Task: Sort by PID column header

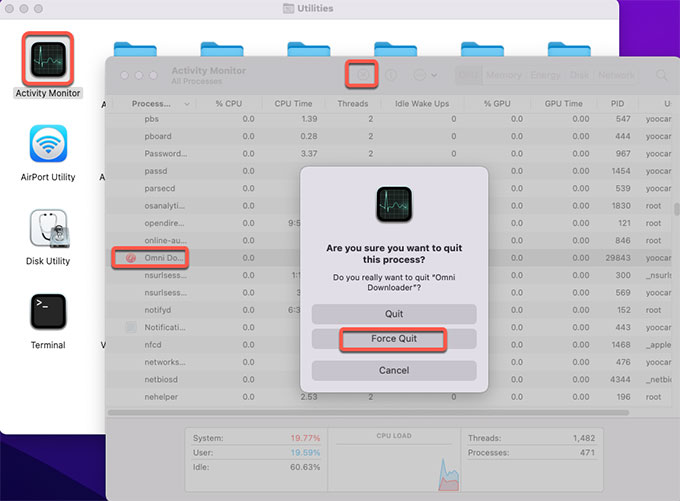Action: tap(617, 104)
